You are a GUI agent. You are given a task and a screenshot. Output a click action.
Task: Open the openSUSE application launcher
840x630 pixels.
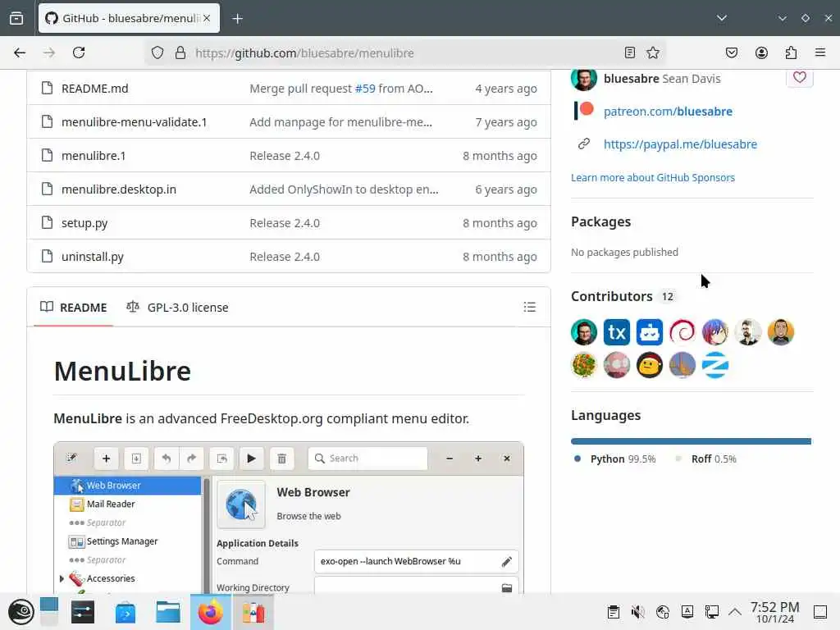[21, 612]
